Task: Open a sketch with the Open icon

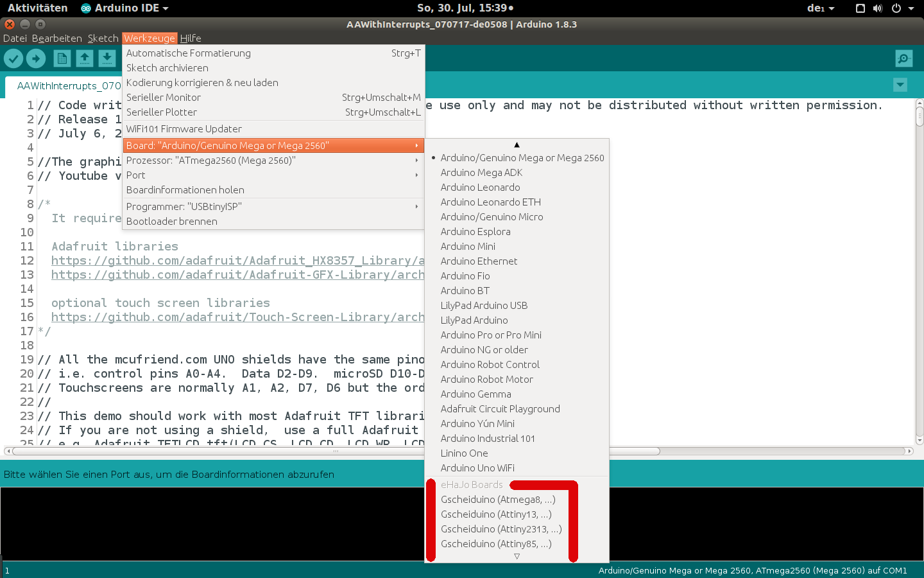Action: click(x=85, y=58)
